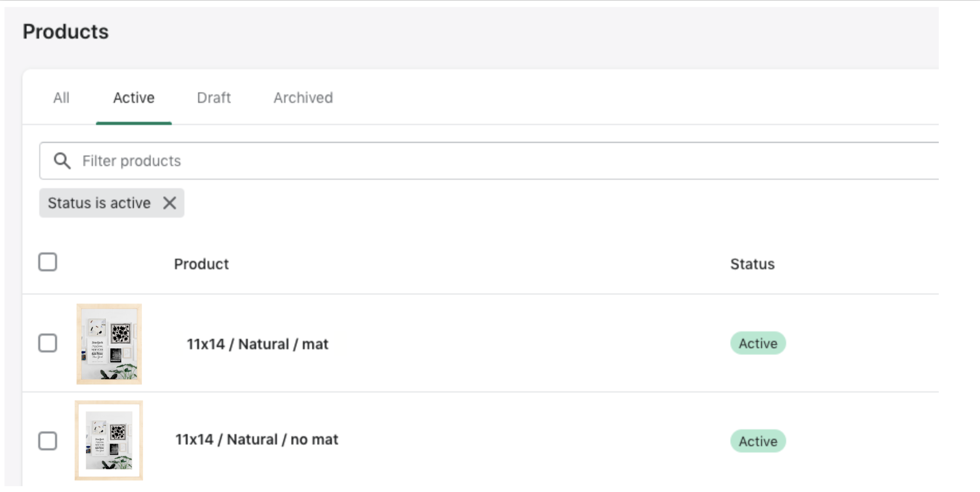
Task: Check the 11x14 Natural mat row checkbox
Action: [48, 343]
